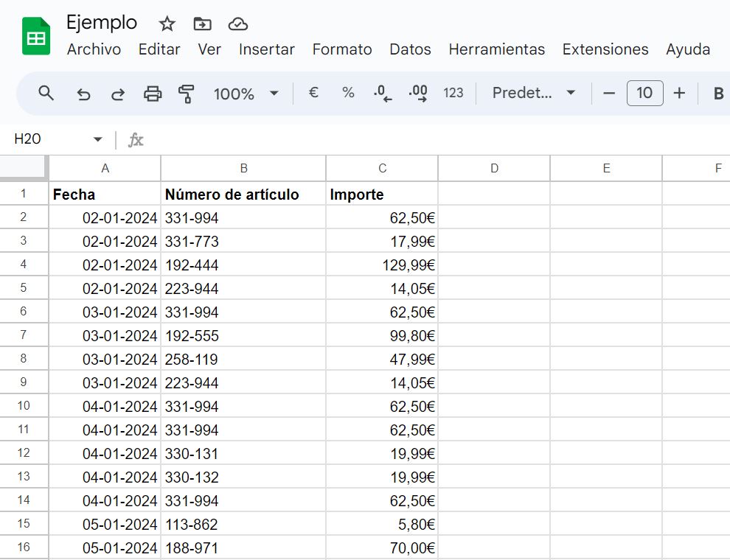Image resolution: width=730 pixels, height=560 pixels.
Task: Decrease font size with minus button
Action: click(609, 94)
